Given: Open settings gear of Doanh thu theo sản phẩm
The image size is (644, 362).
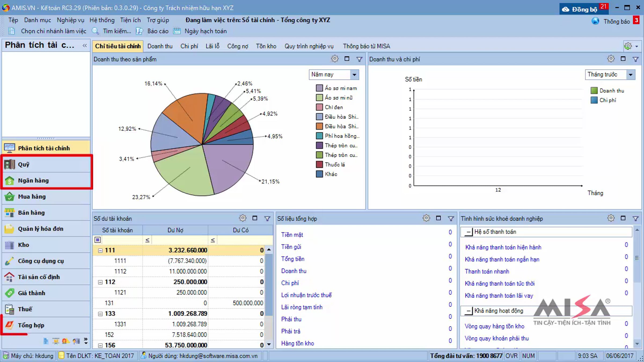Looking at the screenshot, I should (x=335, y=59).
